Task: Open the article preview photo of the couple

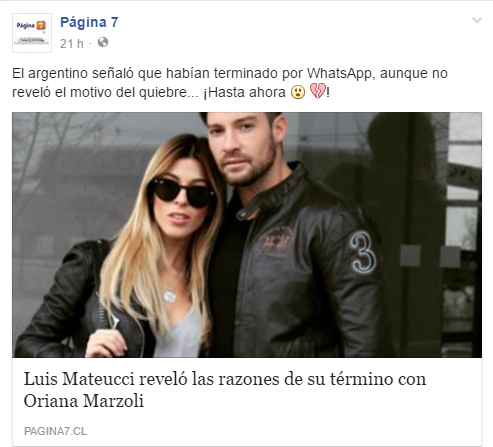Action: point(247,235)
